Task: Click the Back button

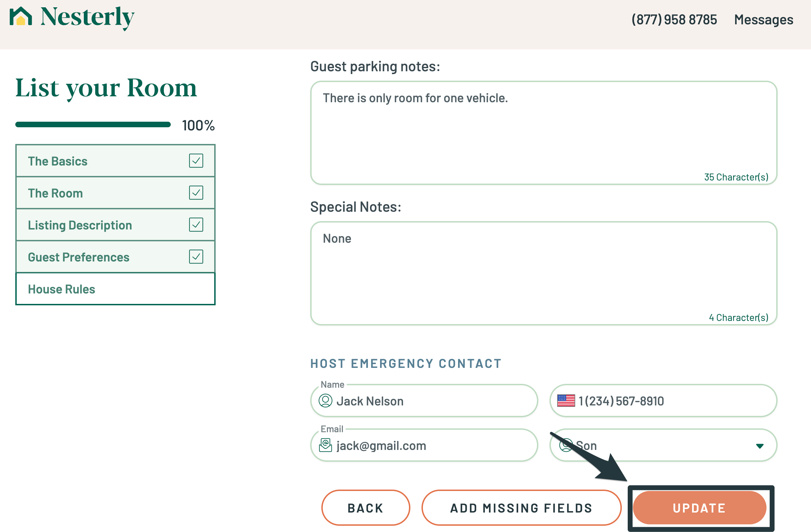Action: point(366,508)
